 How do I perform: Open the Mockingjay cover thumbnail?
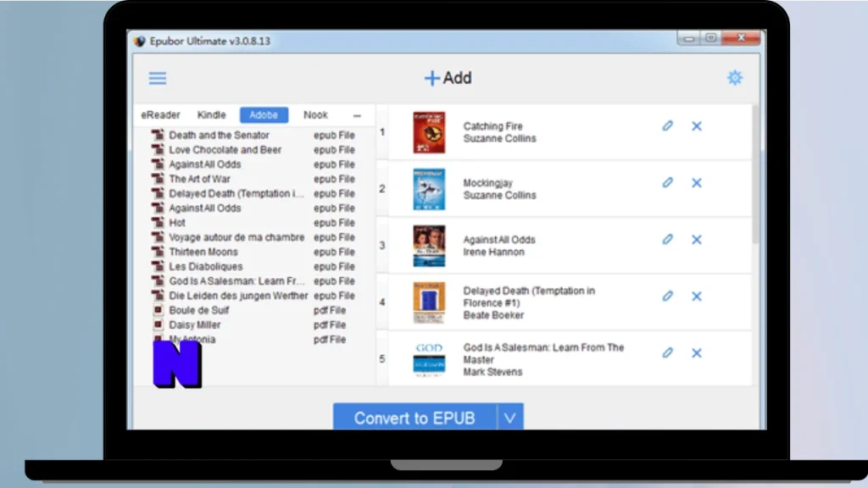tap(429, 190)
